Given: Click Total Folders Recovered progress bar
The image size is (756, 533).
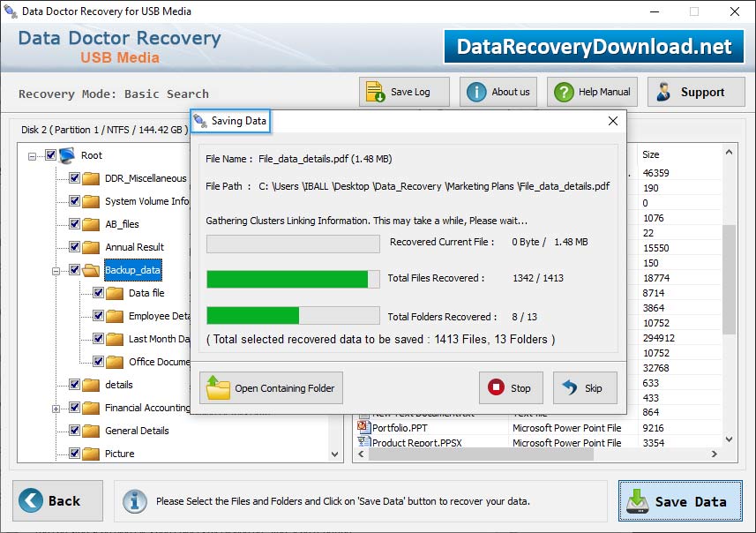Looking at the screenshot, I should 293,315.
